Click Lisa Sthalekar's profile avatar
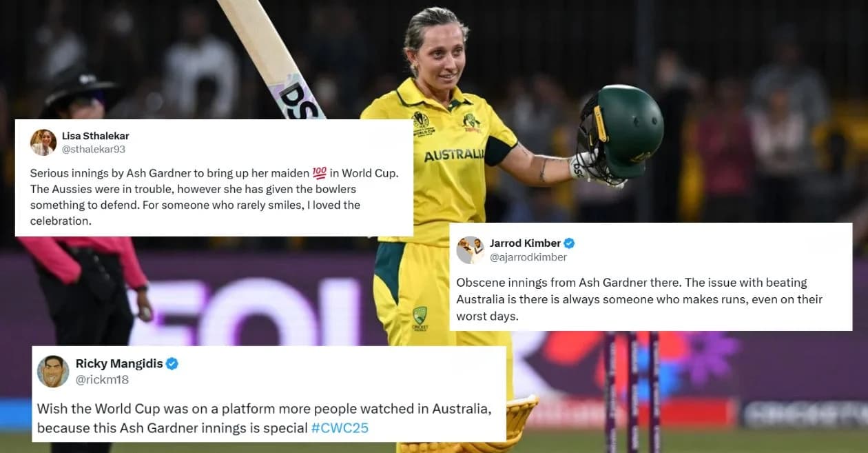 [43, 143]
